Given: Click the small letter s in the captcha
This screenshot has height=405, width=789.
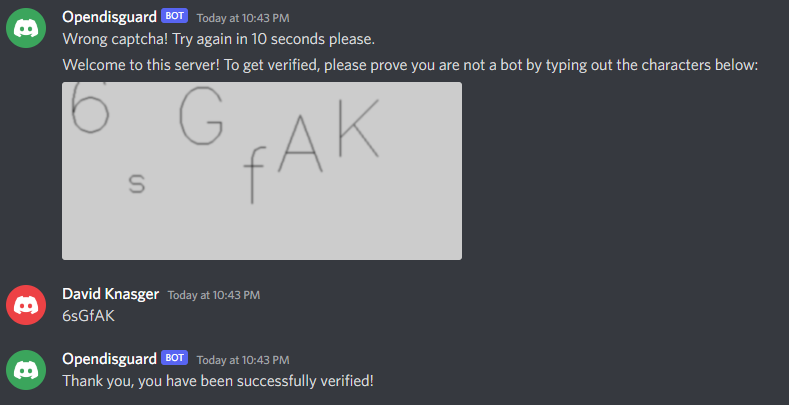Looking at the screenshot, I should pos(137,184).
